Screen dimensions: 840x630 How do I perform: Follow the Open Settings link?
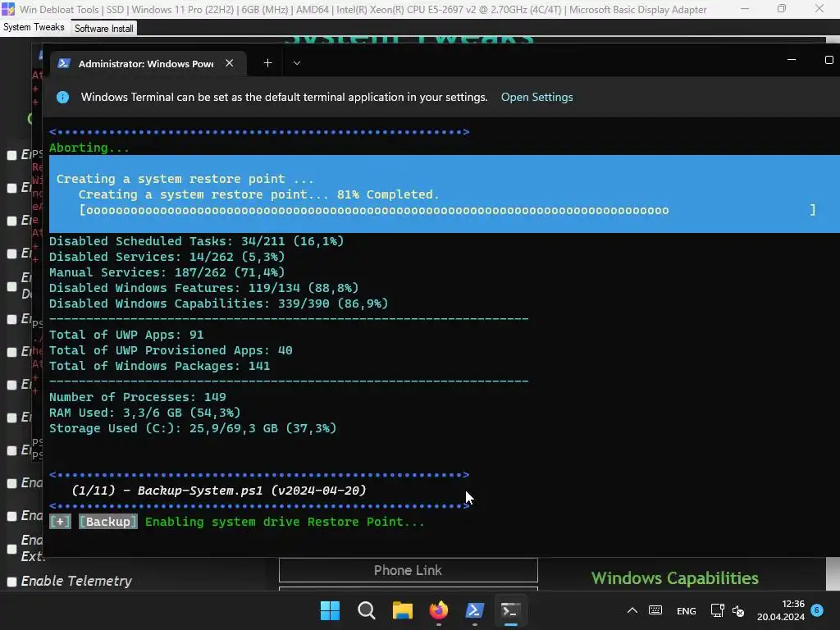pos(536,97)
